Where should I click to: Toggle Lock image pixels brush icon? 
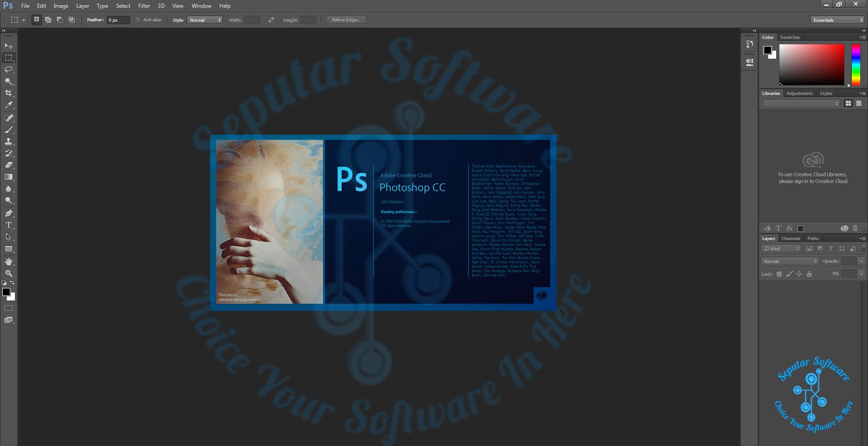pos(789,274)
